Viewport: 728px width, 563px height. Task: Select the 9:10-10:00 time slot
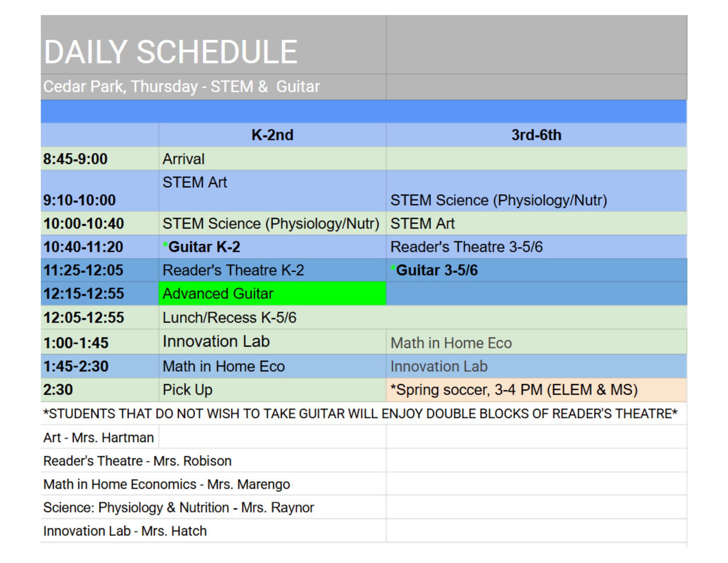pos(79,200)
